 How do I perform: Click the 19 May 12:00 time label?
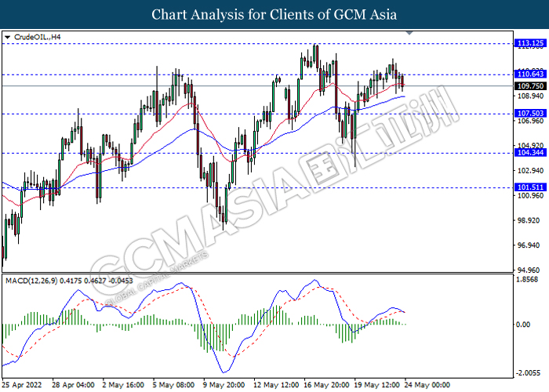[377, 385]
